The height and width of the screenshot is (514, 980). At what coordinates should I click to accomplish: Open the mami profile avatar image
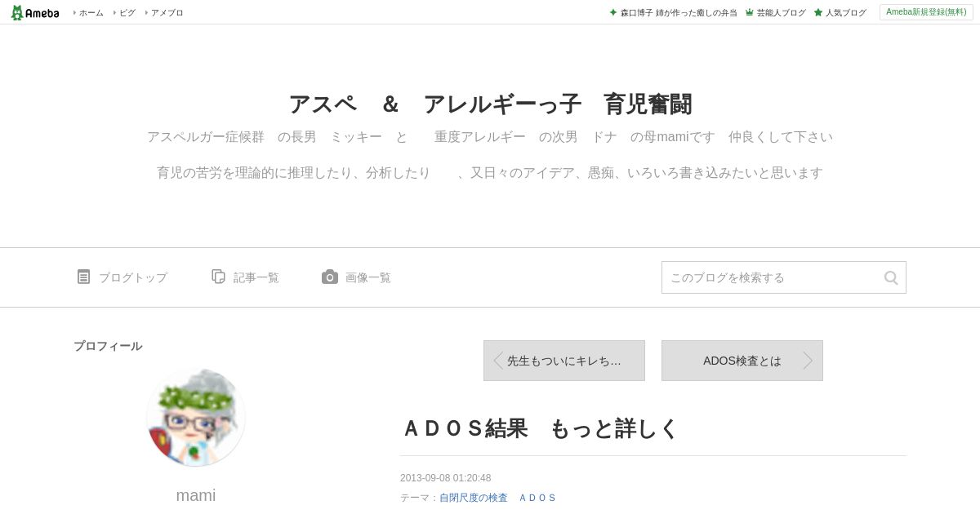pos(196,417)
